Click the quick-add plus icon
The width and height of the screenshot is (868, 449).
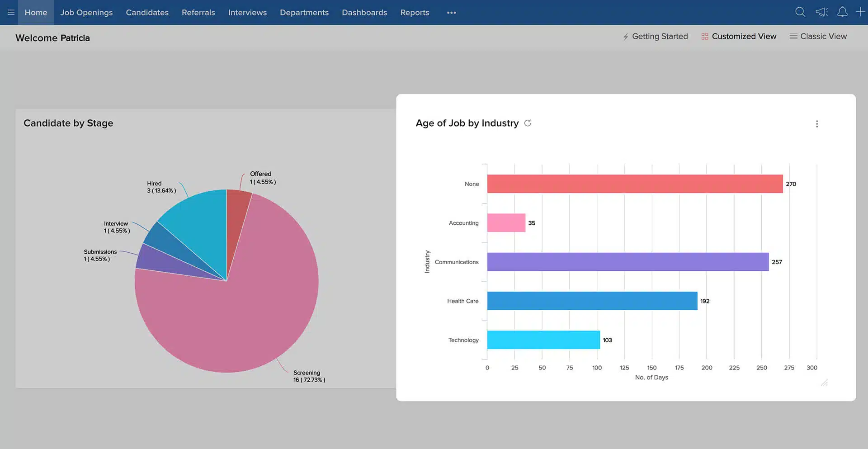(x=861, y=12)
